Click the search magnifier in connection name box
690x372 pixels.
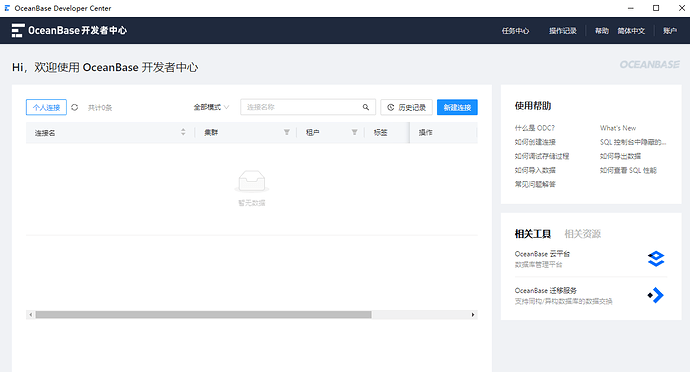pos(366,107)
